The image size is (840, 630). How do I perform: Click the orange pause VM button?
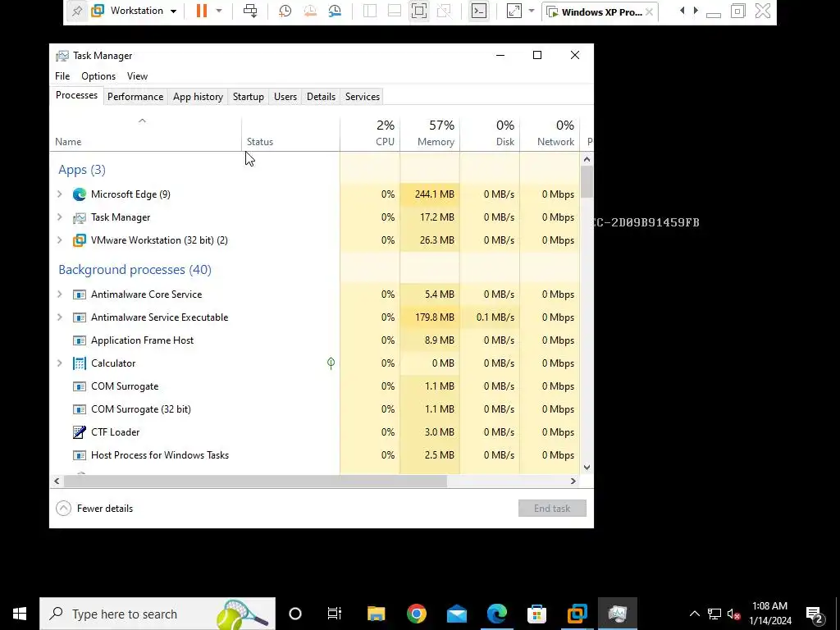tap(202, 11)
